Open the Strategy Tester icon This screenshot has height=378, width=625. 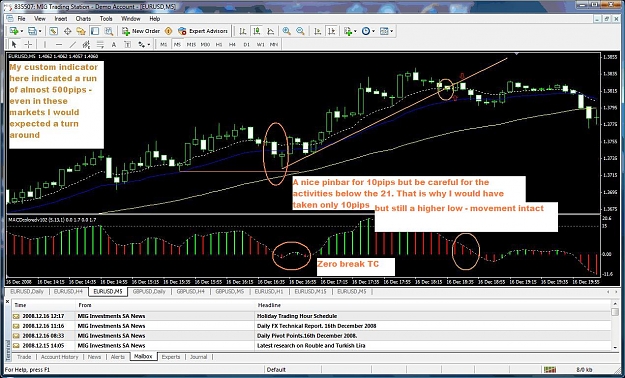[108, 31]
